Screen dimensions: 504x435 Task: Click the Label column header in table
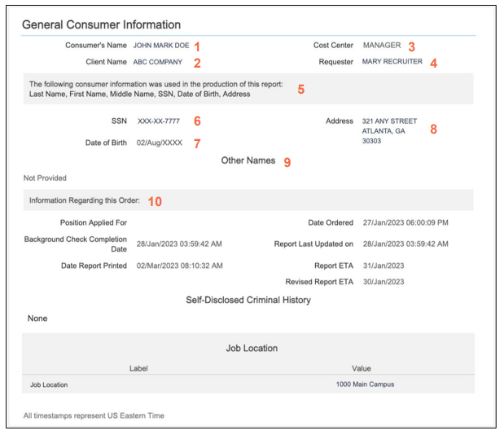pyautogui.click(x=138, y=368)
